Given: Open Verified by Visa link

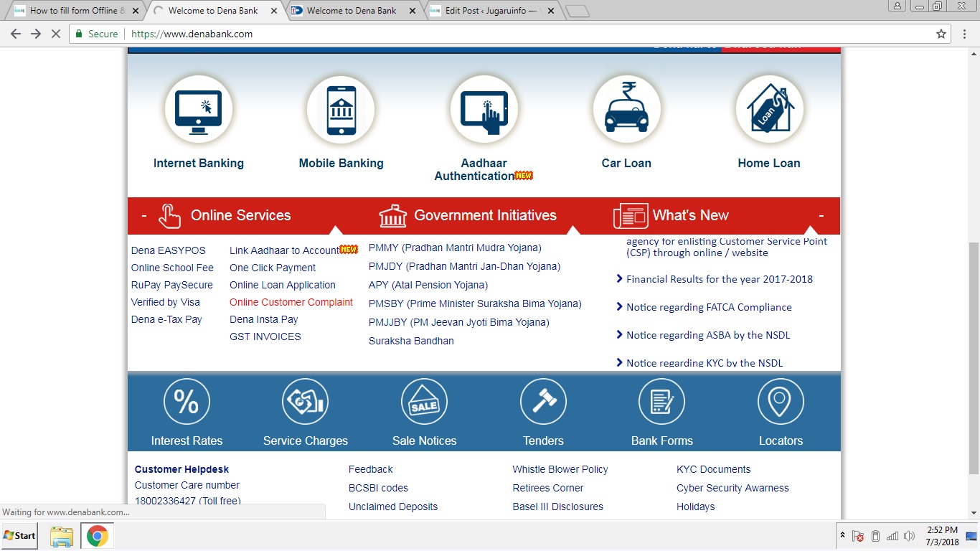Looking at the screenshot, I should pyautogui.click(x=166, y=302).
